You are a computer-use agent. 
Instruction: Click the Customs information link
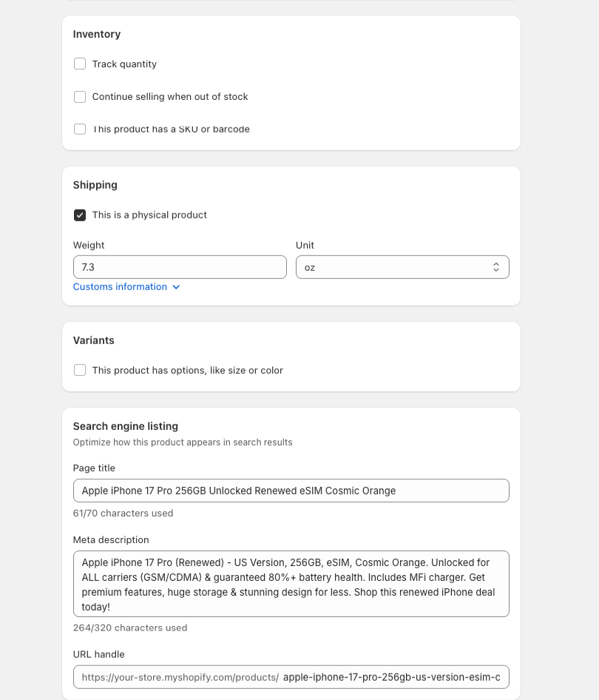pyautogui.click(x=119, y=286)
